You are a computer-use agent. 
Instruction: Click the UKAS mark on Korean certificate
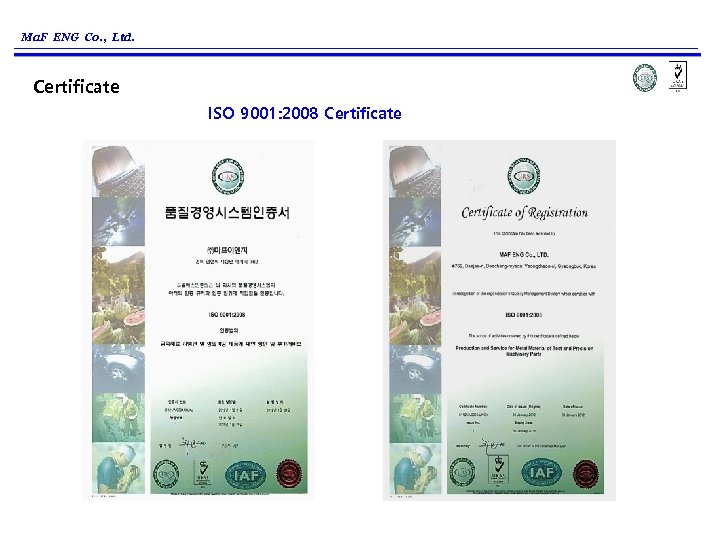pos(203,472)
